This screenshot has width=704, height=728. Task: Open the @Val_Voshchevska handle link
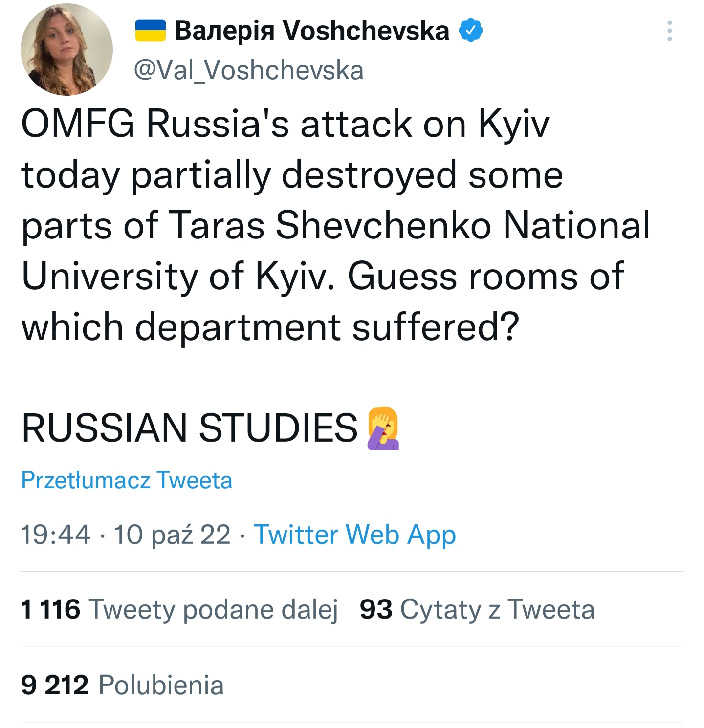pos(248,70)
